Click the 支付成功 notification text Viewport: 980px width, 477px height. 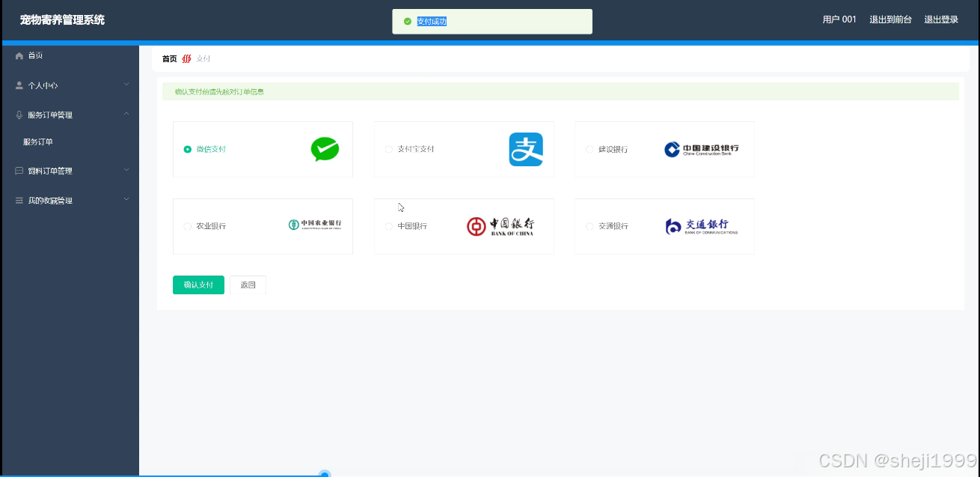[x=432, y=22]
